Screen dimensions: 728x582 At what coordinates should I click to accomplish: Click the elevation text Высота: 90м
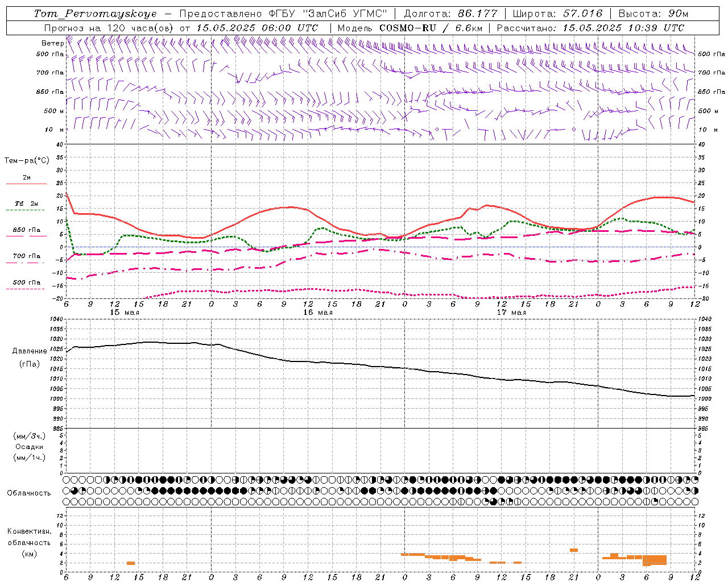[653, 14]
